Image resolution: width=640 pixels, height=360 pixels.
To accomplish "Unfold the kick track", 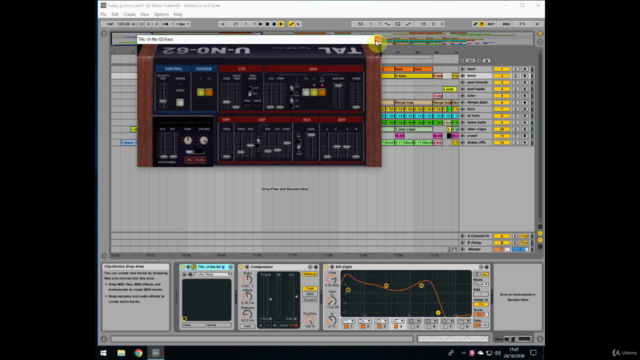I will [x=462, y=109].
